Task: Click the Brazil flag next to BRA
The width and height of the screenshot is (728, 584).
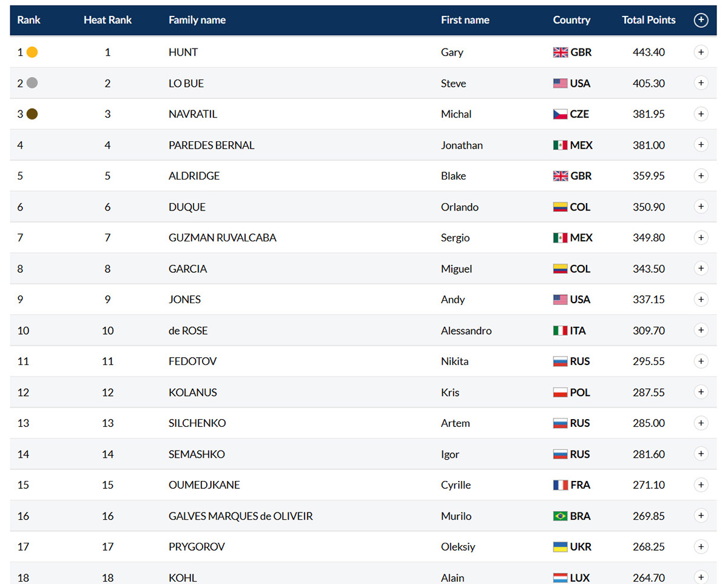Action: (561, 516)
